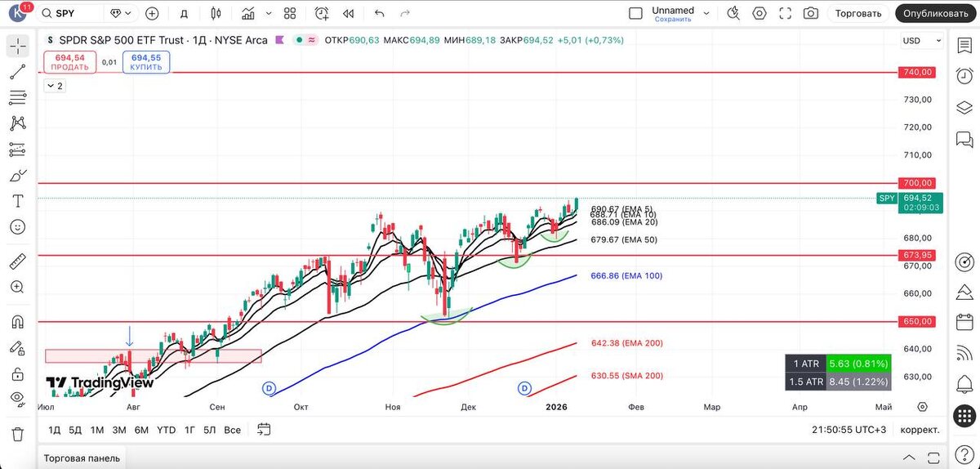Toggle magnet mode for drawings

(17, 322)
